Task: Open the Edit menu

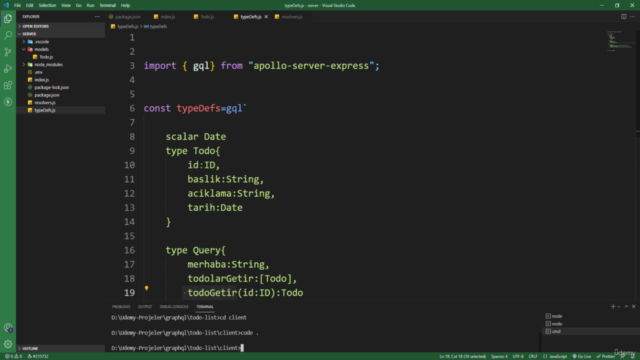Action: [29, 5]
